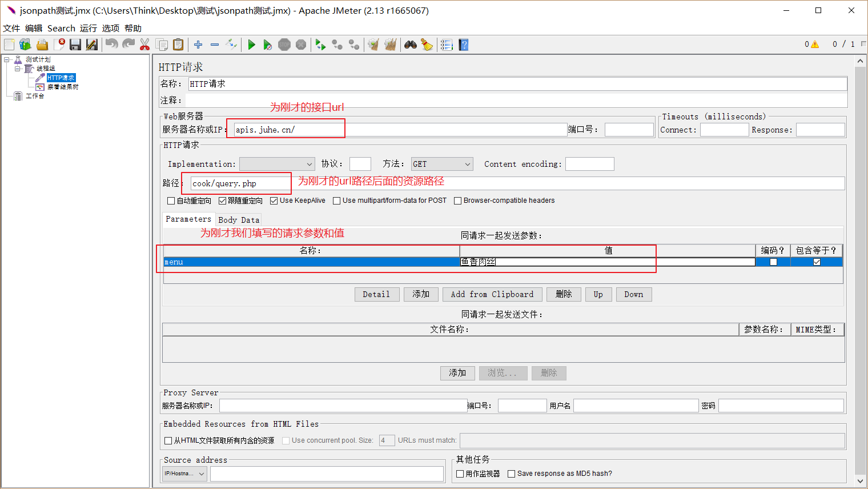Click Add from Clipboard button
The height and width of the screenshot is (489, 868).
(492, 294)
